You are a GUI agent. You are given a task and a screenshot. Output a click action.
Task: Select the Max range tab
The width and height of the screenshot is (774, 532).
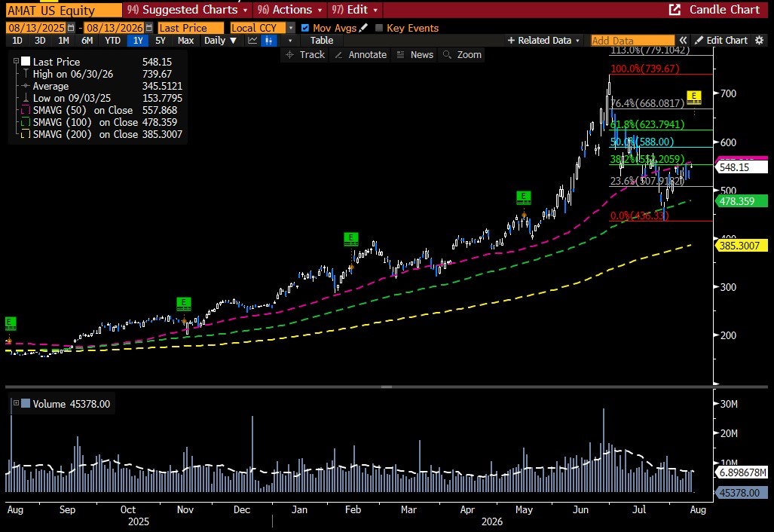tap(185, 41)
